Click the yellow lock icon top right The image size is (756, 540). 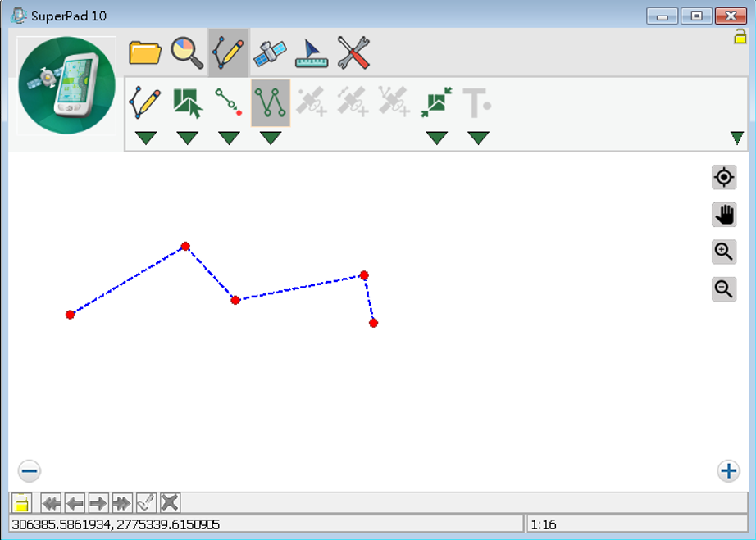[740, 37]
